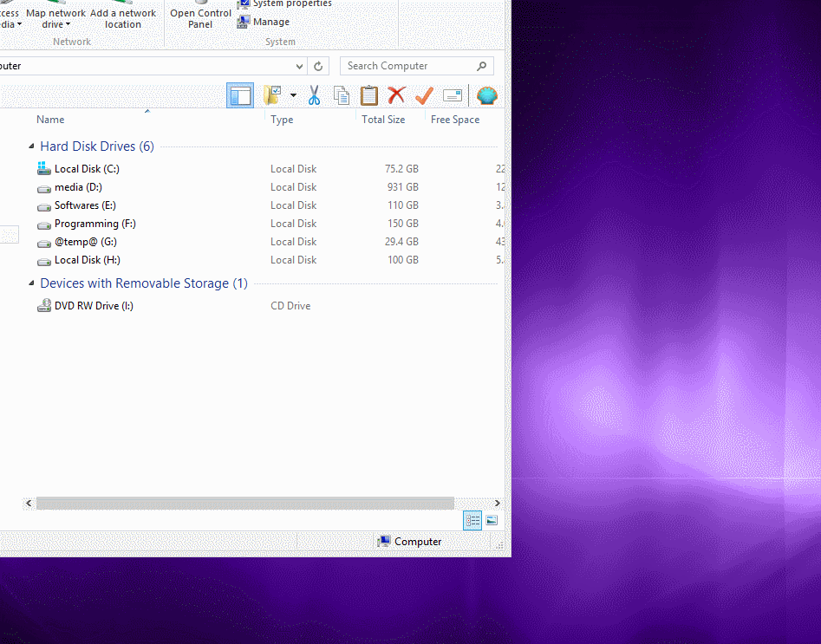
Task: Click the scroll right arrow
Action: (x=497, y=504)
